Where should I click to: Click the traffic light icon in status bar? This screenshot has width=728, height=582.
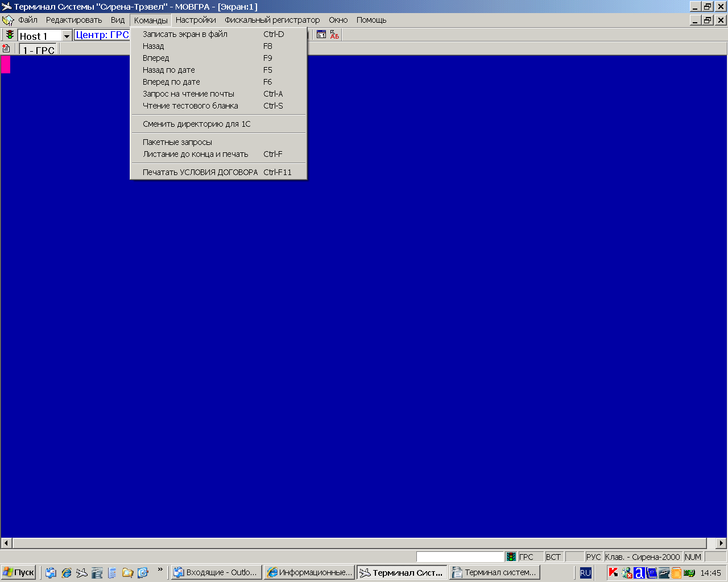pyautogui.click(x=511, y=557)
